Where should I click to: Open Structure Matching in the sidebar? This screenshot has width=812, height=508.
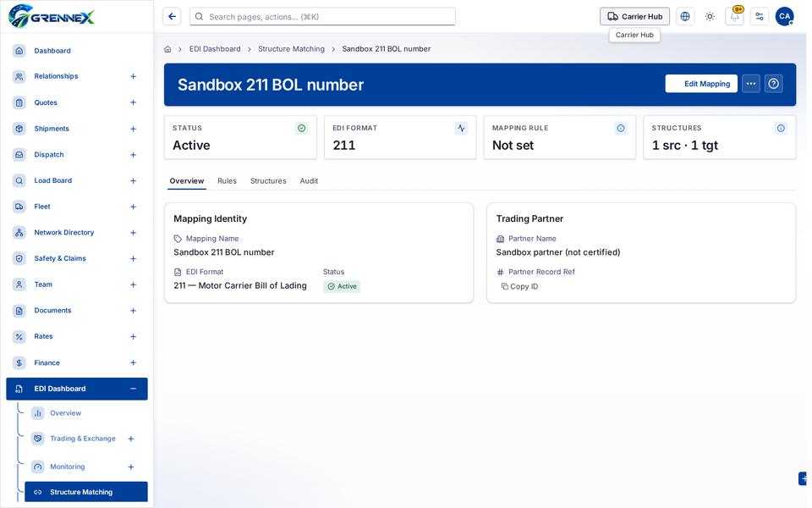point(86,493)
